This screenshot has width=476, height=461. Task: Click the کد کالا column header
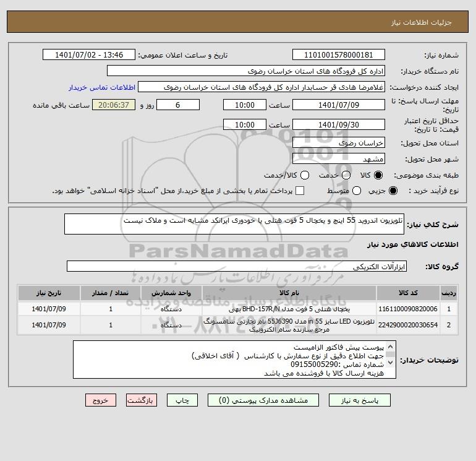(408, 293)
